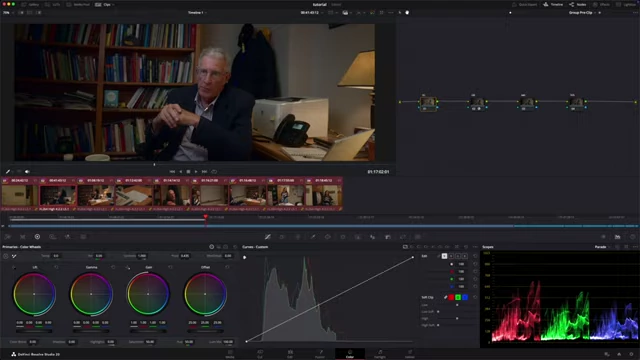Enable the red Soft Clip channel

(x=451, y=298)
